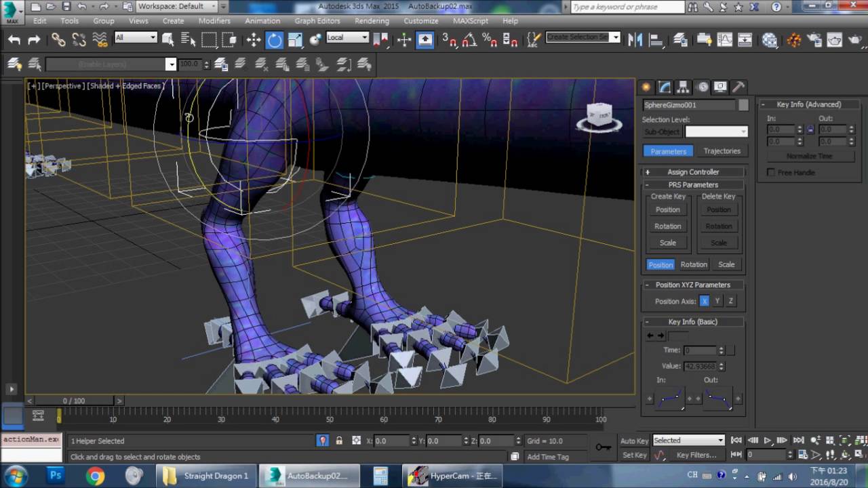The width and height of the screenshot is (868, 488).
Task: Switch to the Display command panel tab
Action: 720,87
